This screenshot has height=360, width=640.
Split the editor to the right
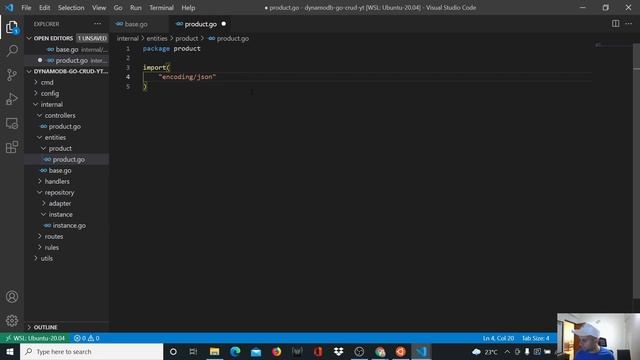click(616, 24)
